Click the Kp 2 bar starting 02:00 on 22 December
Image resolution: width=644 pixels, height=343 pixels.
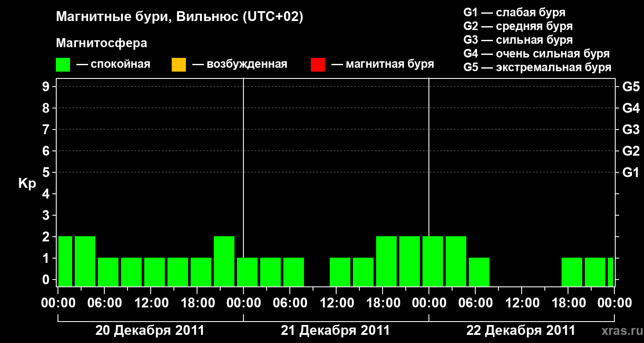tap(456, 261)
